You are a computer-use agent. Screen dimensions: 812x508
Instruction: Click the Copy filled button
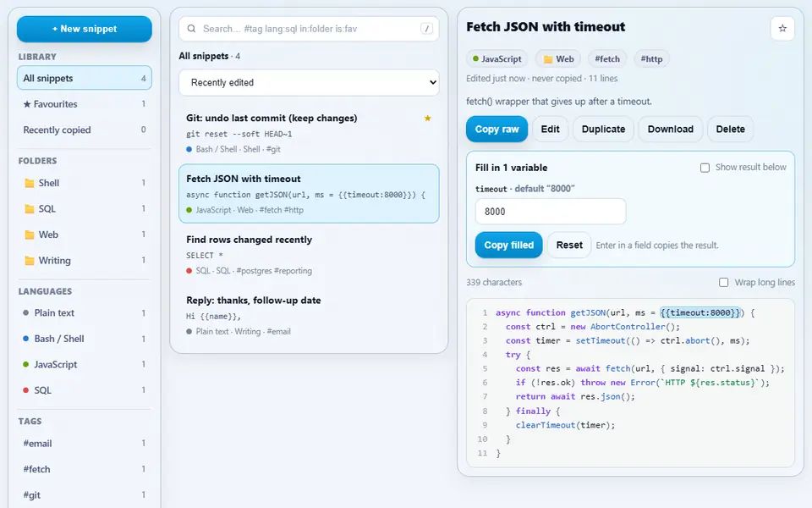(x=508, y=246)
